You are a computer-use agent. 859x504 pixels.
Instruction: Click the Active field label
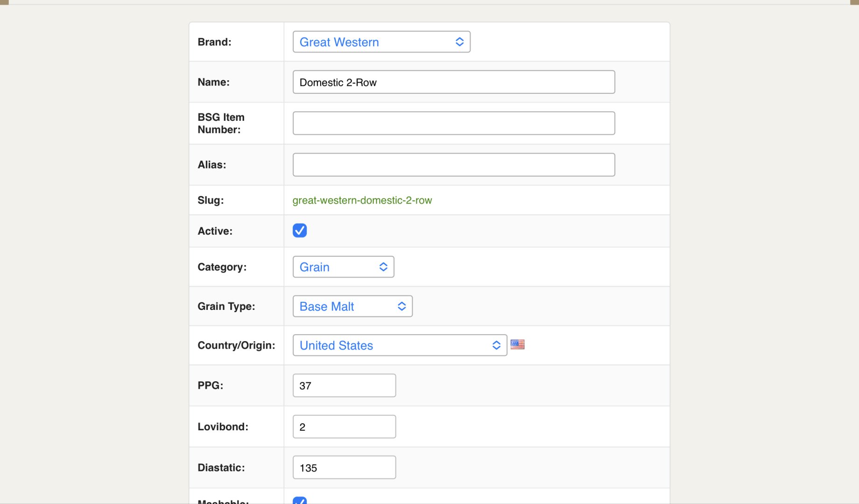pyautogui.click(x=215, y=231)
